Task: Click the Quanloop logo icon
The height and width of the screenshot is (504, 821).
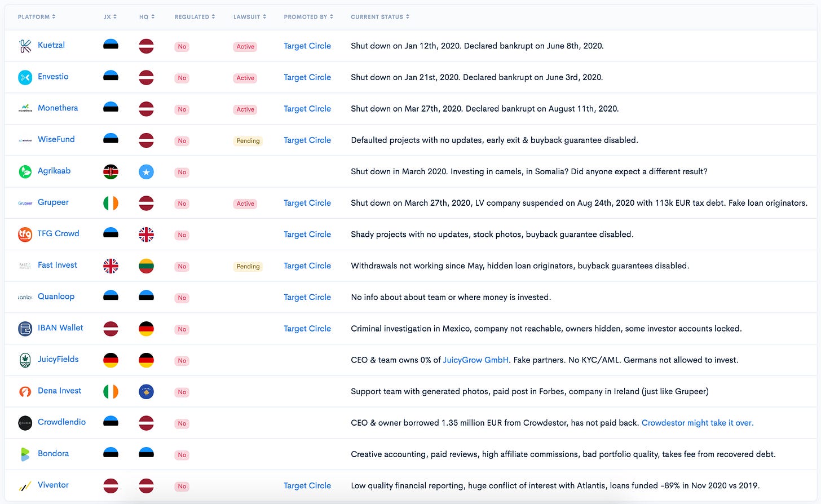Action: (x=25, y=297)
